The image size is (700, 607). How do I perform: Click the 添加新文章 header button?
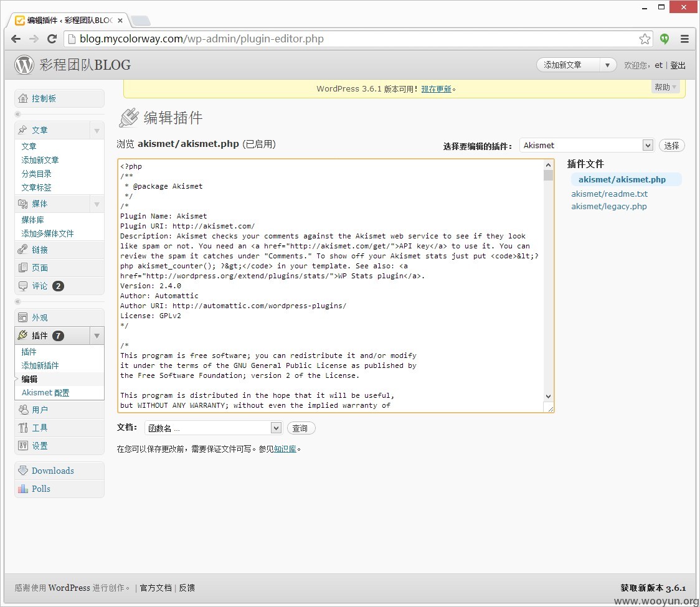click(569, 65)
